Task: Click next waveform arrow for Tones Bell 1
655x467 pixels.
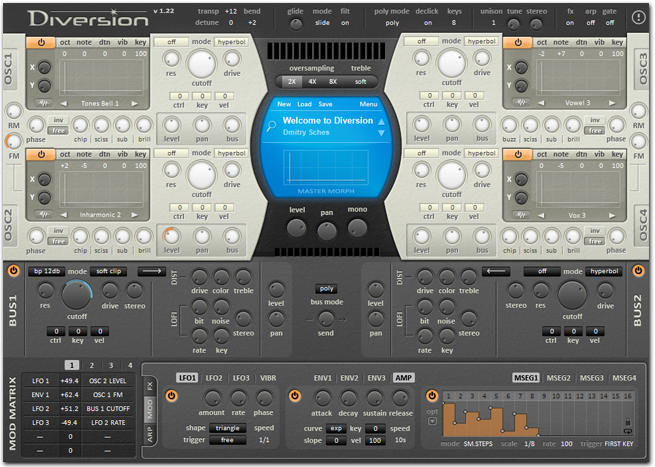Action: pos(134,103)
